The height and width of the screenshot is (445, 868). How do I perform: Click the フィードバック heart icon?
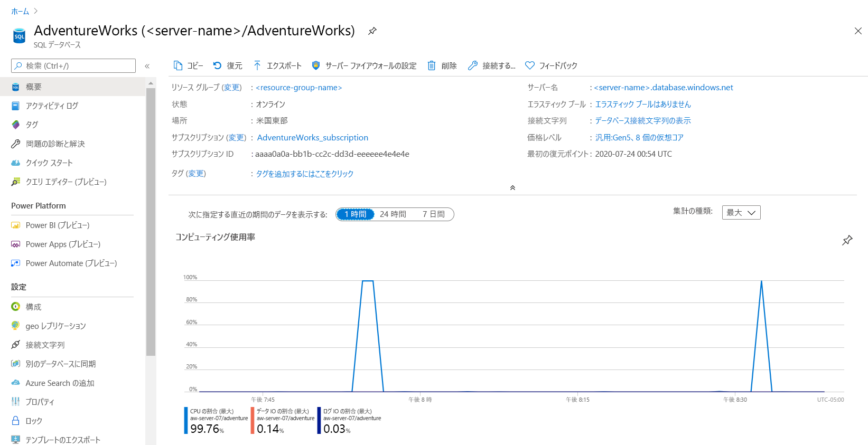coord(530,65)
